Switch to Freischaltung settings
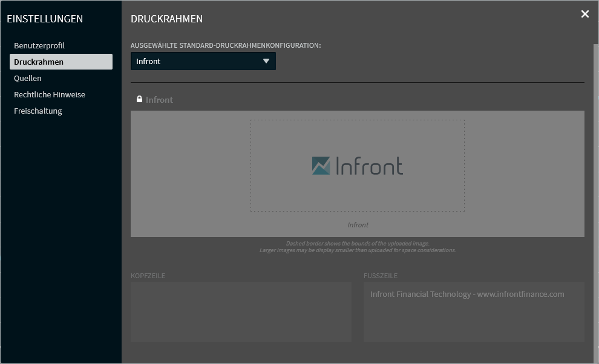Screen dimensions: 599x364 click(x=38, y=111)
